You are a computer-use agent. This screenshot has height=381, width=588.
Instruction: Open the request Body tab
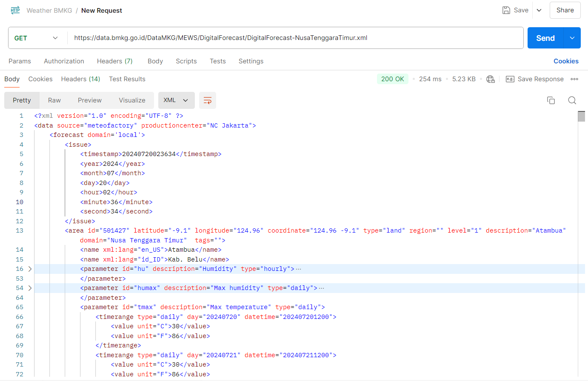(155, 61)
